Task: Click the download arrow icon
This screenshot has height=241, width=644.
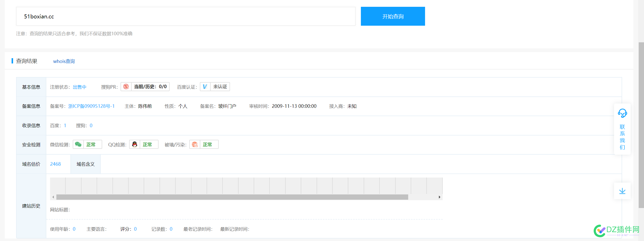Action: [622, 191]
